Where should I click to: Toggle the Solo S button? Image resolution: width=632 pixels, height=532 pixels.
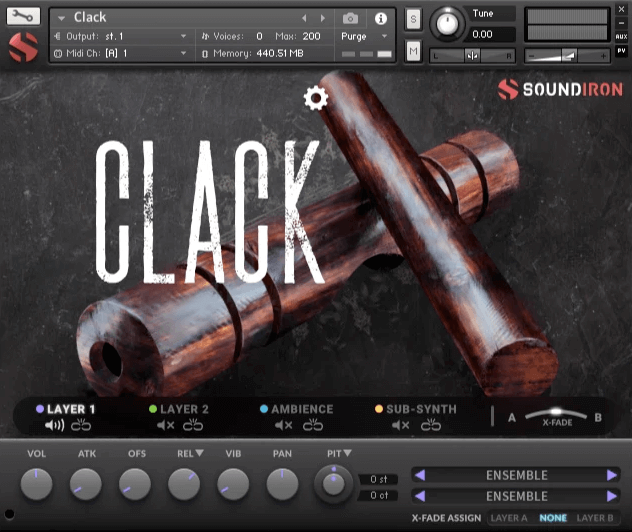pos(413,19)
